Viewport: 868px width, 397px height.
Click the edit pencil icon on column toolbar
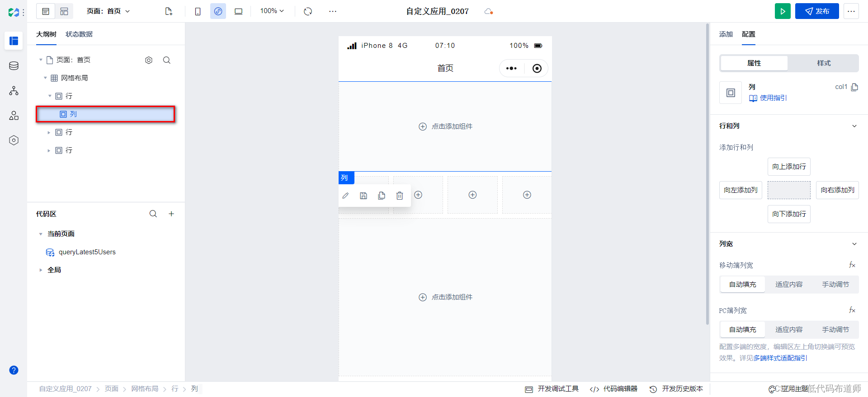coord(345,196)
